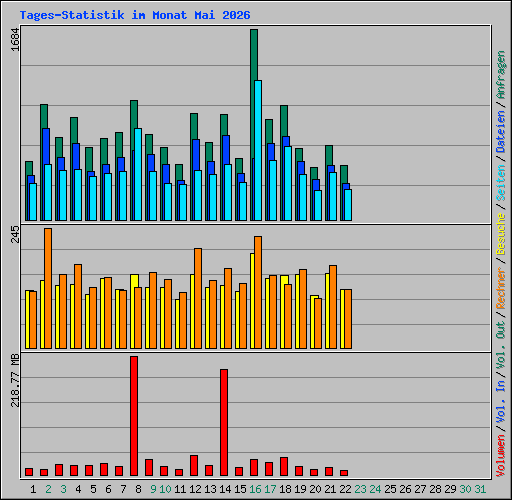Click the cyan Seiten bar for day 16
Screen dimensions: 512x500
click(258, 150)
